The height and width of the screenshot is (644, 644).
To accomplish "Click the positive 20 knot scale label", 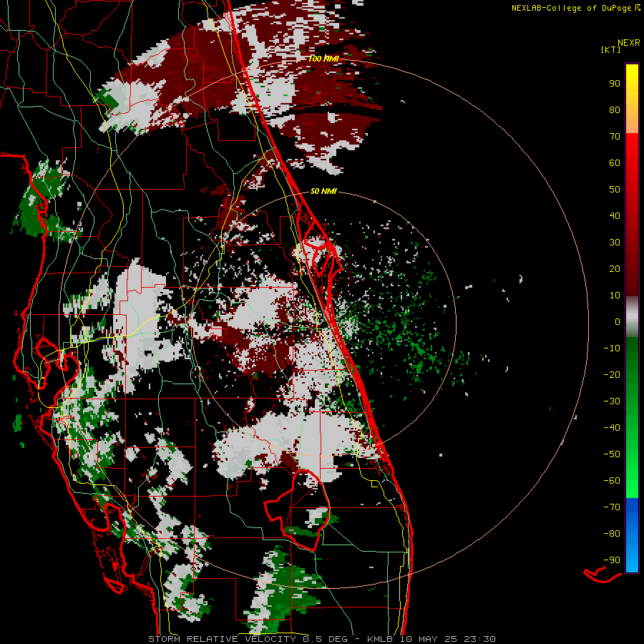I will click(x=615, y=268).
